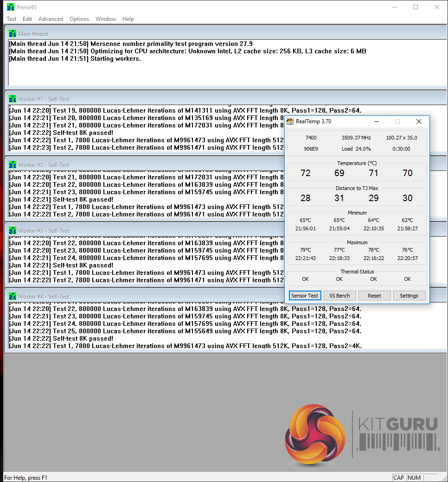The width and height of the screenshot is (448, 482).
Task: Select the Worker #1 - Self-Test title bar
Action: (x=226, y=99)
